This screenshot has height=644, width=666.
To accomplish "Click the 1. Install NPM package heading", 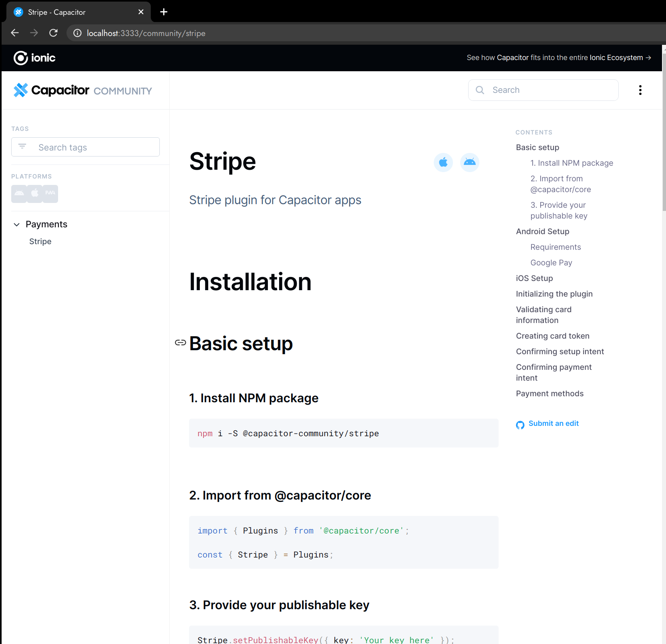I will pyautogui.click(x=254, y=398).
